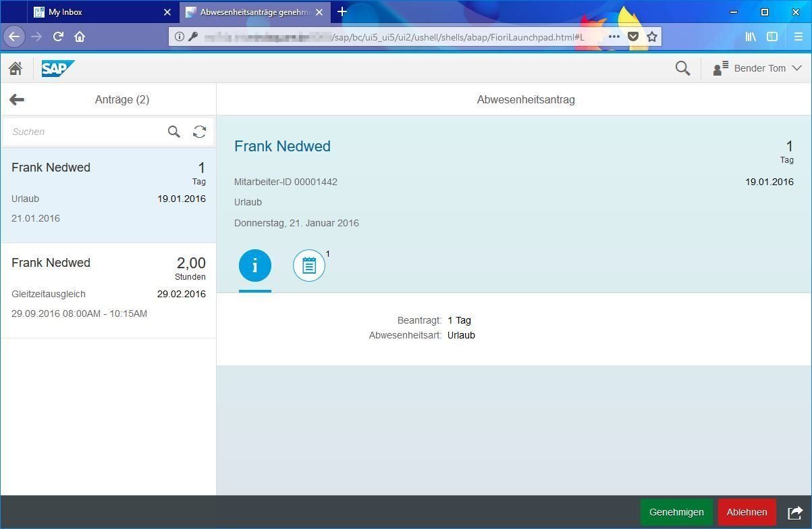Bookmark the page with the star icon
This screenshot has height=529, width=812.
[x=651, y=36]
